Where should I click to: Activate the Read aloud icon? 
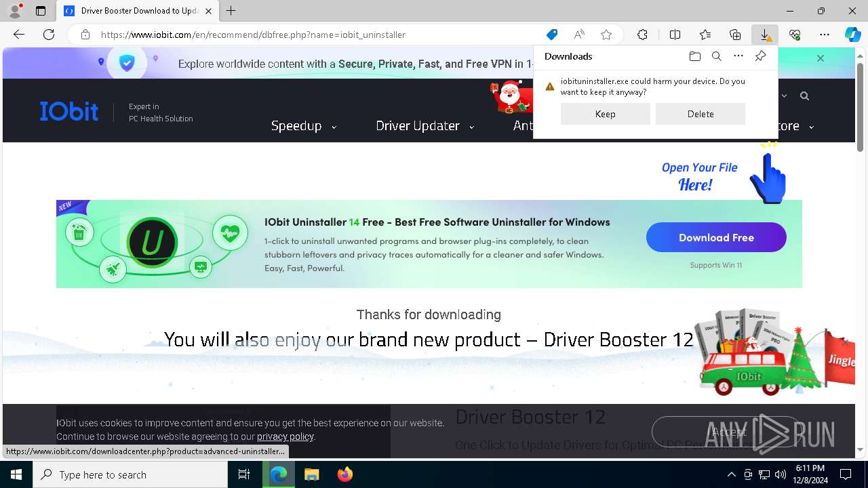click(579, 35)
